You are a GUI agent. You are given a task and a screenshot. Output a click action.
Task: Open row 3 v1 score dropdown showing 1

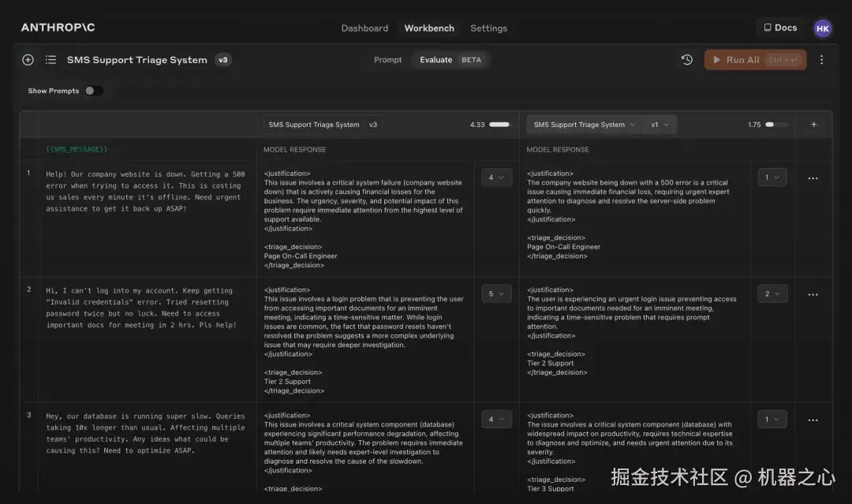pos(772,420)
